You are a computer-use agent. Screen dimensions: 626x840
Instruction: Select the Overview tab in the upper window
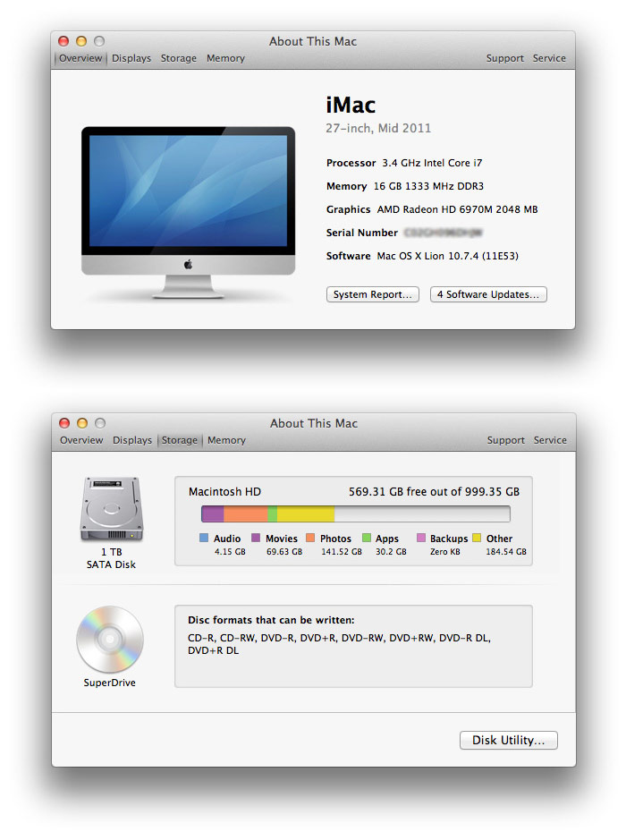coord(80,58)
